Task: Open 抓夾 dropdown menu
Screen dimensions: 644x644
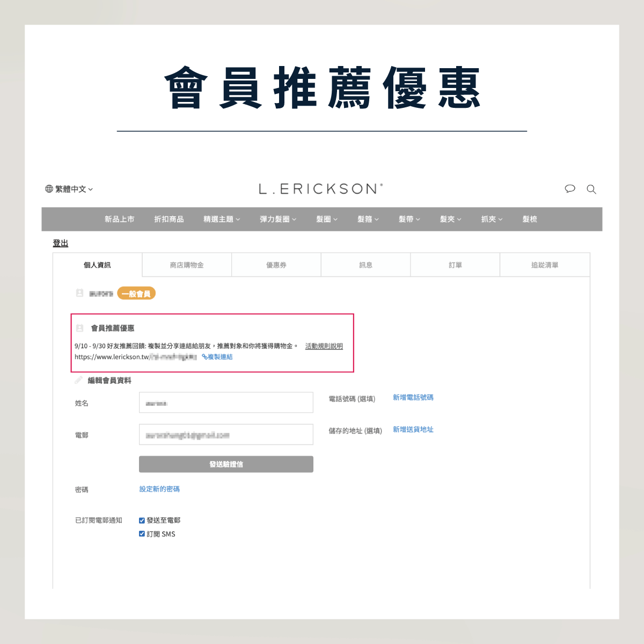Action: (x=492, y=219)
